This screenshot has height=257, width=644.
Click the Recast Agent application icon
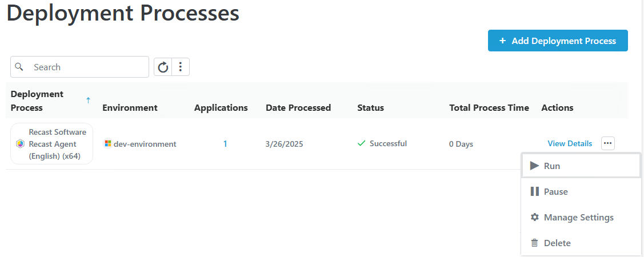click(20, 144)
